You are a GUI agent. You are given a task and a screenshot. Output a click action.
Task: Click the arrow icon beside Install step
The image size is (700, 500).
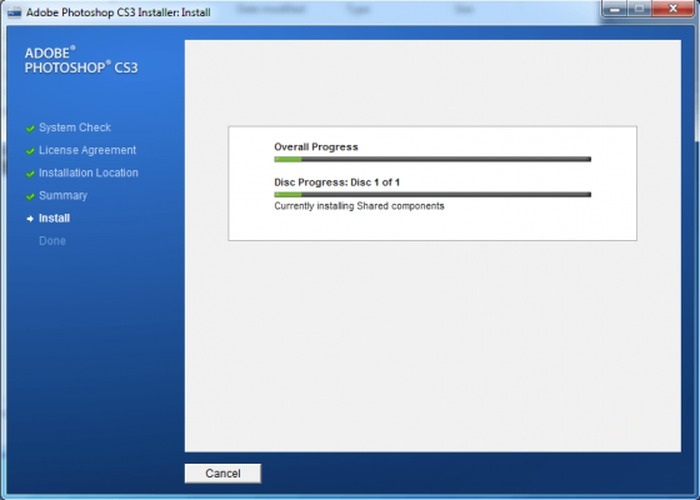pos(30,219)
